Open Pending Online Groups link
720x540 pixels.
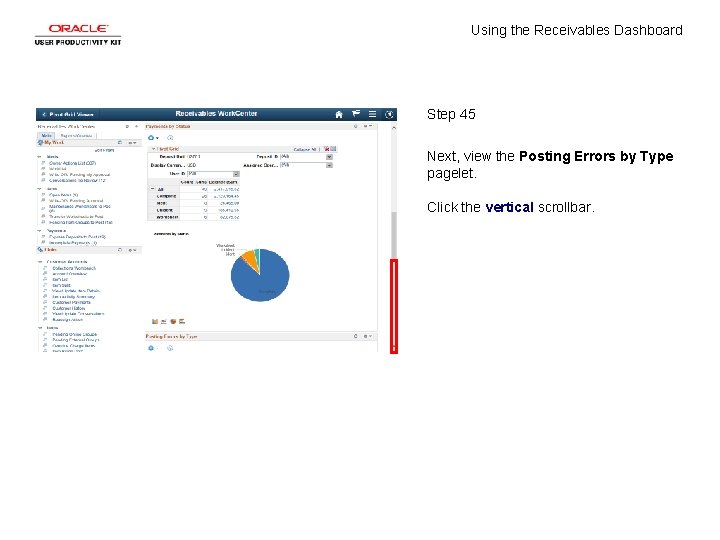75,334
